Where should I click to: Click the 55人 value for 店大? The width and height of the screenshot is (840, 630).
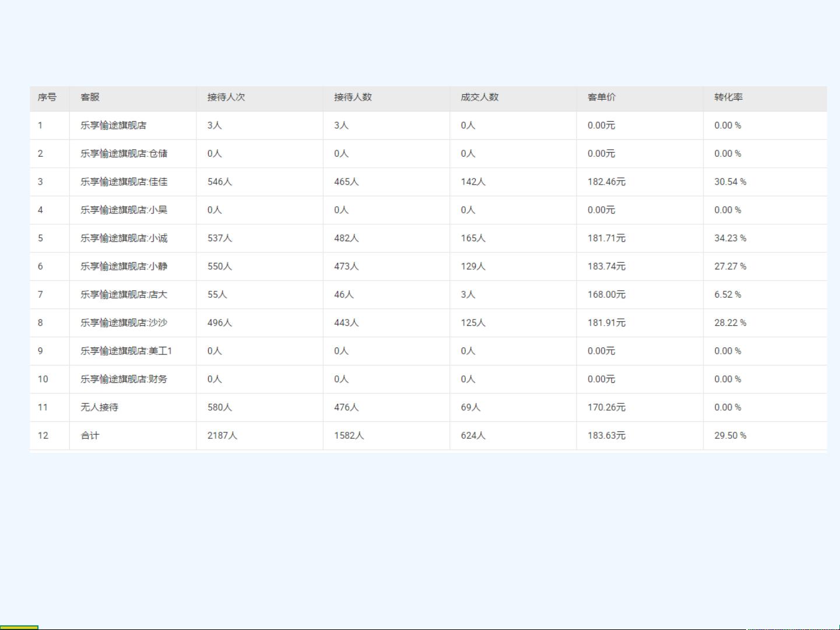(x=217, y=295)
